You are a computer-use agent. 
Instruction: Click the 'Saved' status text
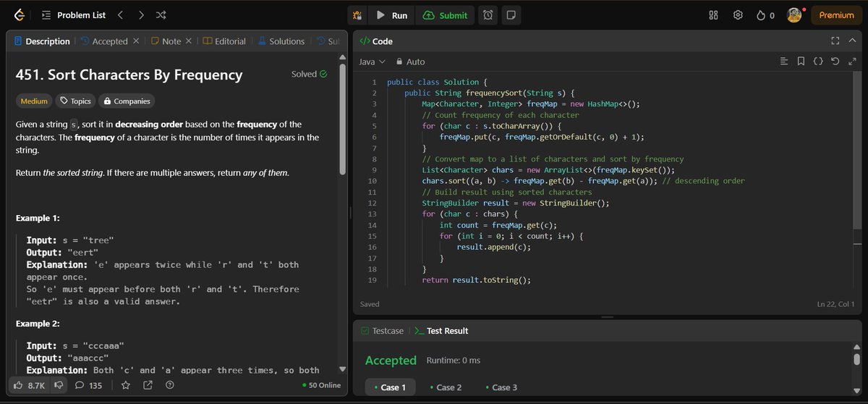(370, 304)
